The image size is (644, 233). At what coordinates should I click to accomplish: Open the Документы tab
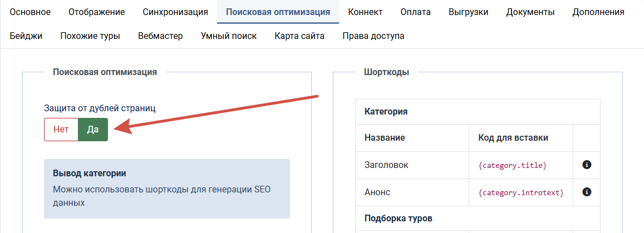530,12
